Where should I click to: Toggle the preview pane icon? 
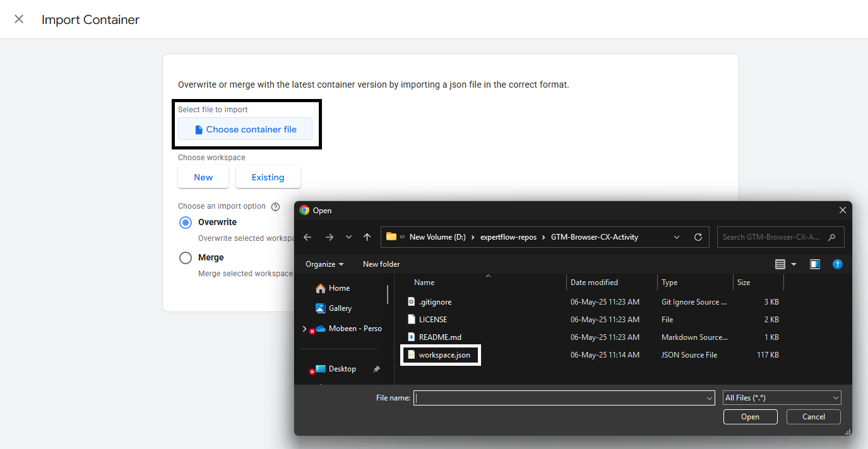pyautogui.click(x=815, y=264)
